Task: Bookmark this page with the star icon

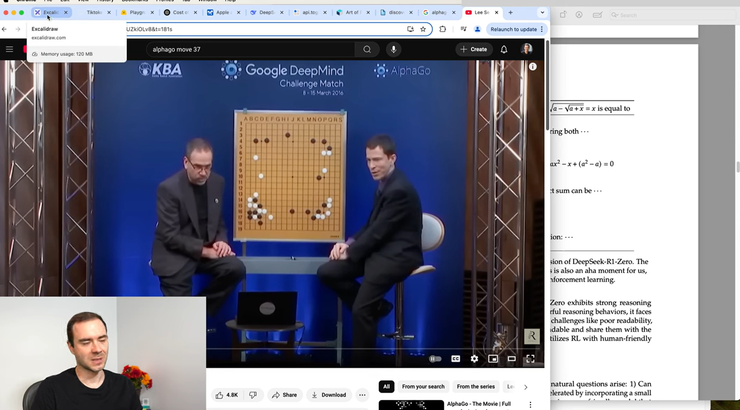Action: 424,29
